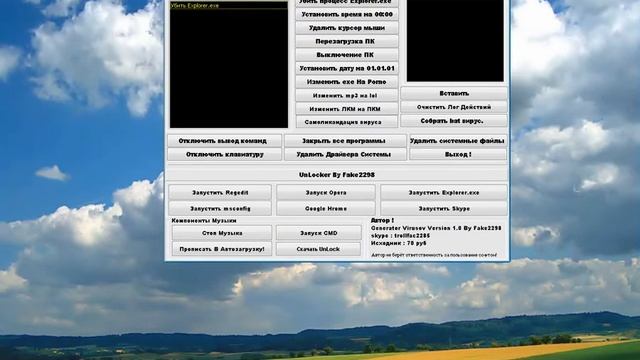Click the 'Компоненты Музыки' group label
640x360 pixels.
204,221
